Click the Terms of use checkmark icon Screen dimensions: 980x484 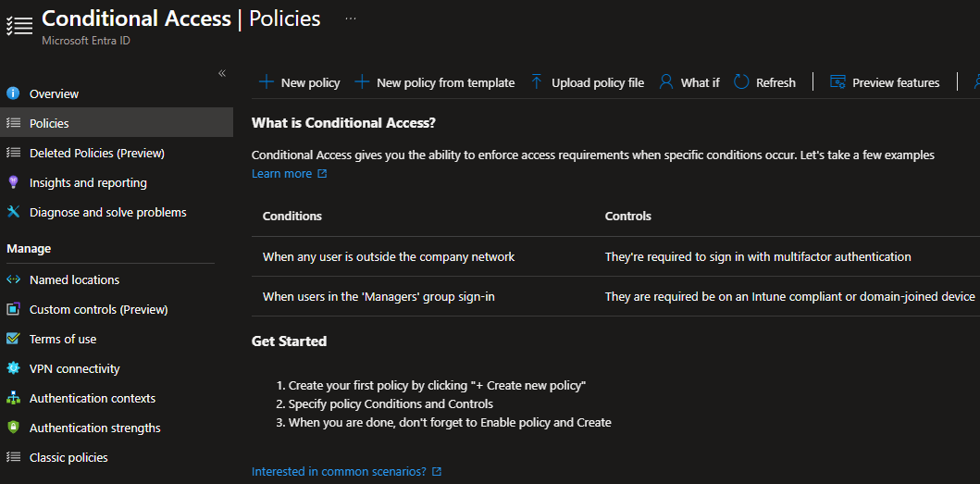pos(13,339)
